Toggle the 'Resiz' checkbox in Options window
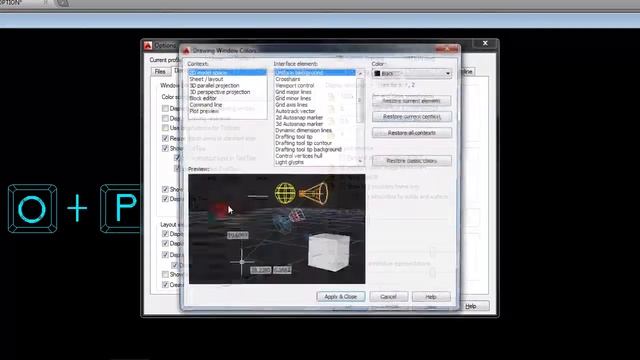 tap(165, 138)
